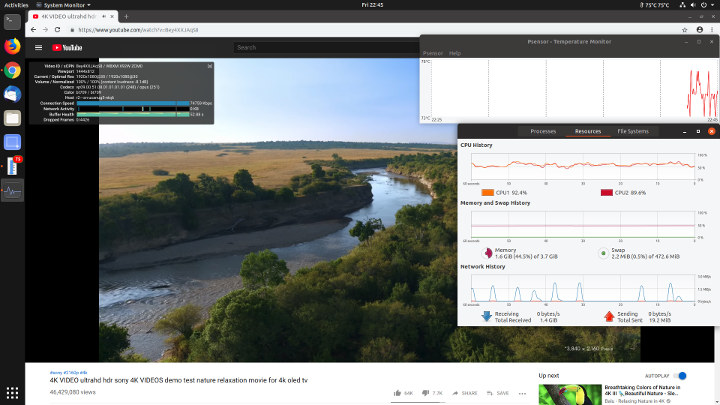
Task: Open the Files manager from the dock
Action: [x=12, y=118]
